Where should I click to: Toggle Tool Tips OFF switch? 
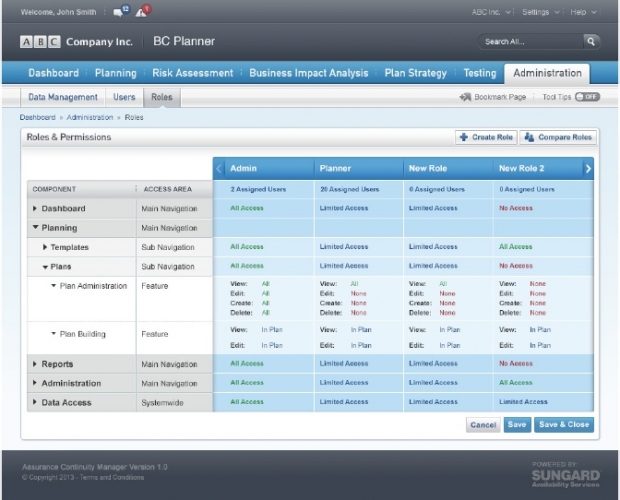587,97
